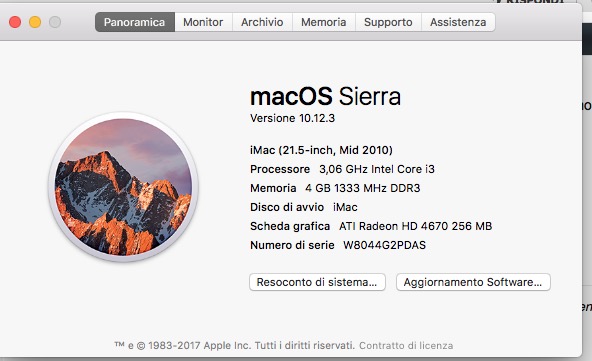Click Versione 10.12.3 to reveal build
The height and width of the screenshot is (361, 592).
tap(292, 118)
